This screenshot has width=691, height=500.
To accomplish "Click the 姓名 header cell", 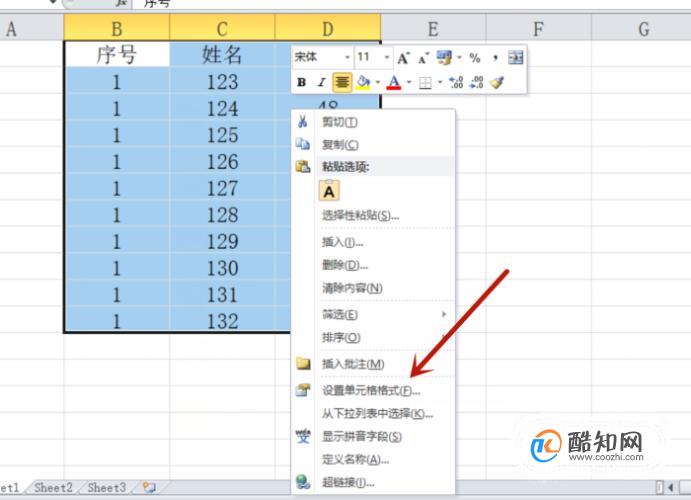I will (222, 55).
